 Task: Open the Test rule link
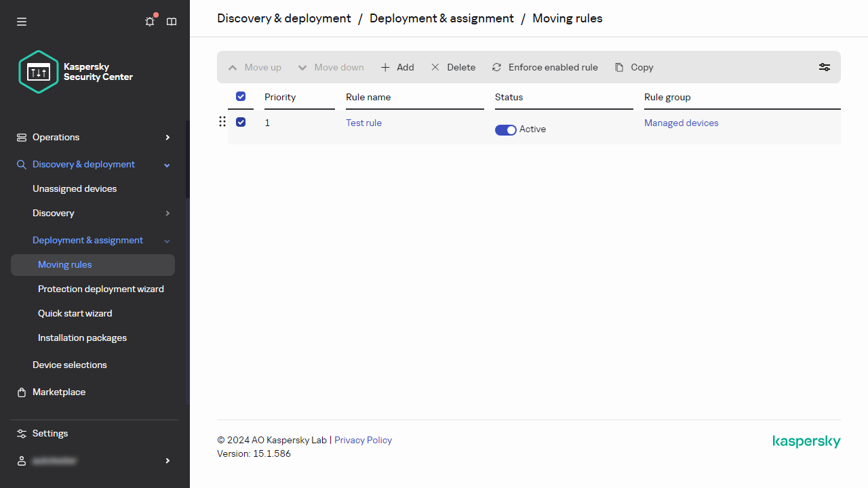[x=363, y=123]
